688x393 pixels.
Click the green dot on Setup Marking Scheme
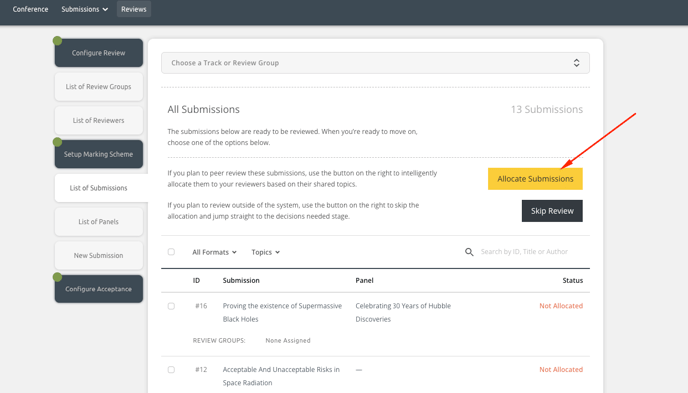(57, 142)
